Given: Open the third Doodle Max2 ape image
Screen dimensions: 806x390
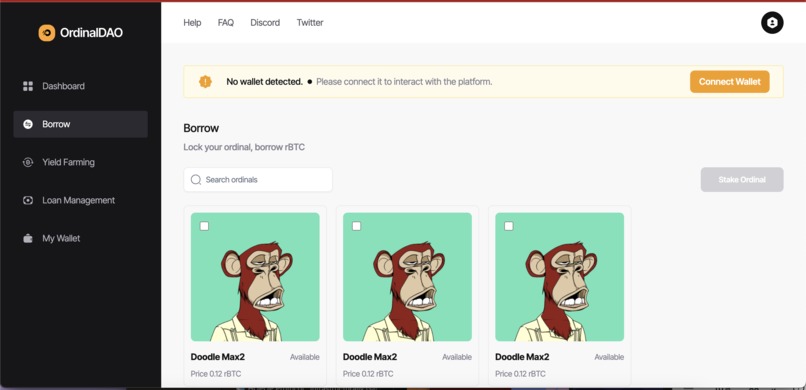Looking at the screenshot, I should click(x=559, y=277).
